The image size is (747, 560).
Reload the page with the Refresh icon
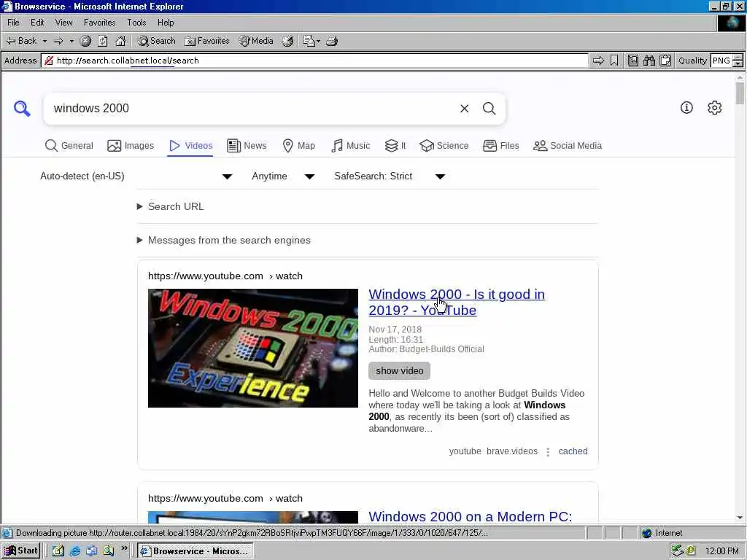[x=103, y=41]
